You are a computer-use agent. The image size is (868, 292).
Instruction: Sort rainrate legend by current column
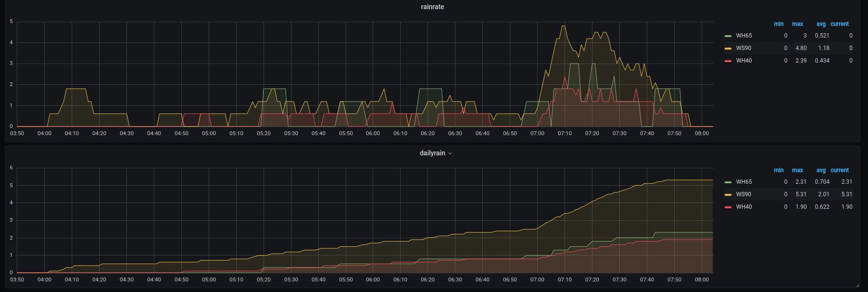click(839, 24)
